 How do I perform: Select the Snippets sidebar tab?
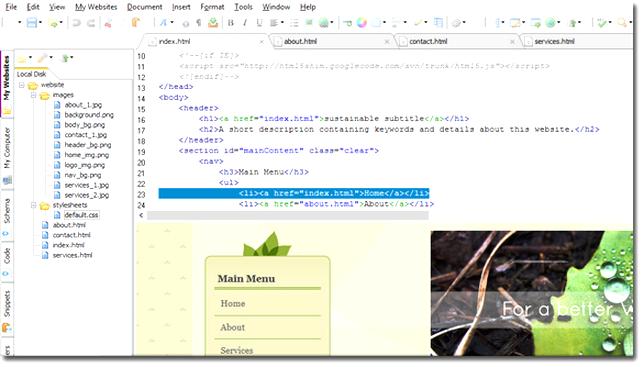coord(7,310)
